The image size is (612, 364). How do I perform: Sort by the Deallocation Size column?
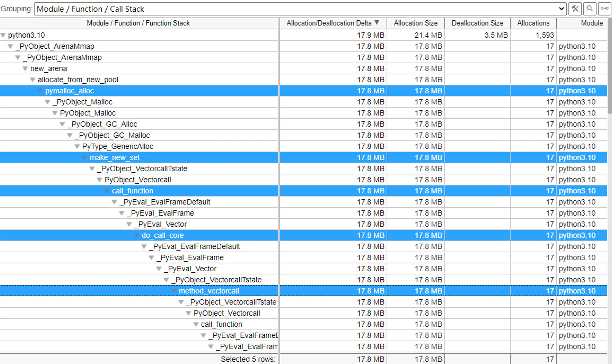[477, 23]
